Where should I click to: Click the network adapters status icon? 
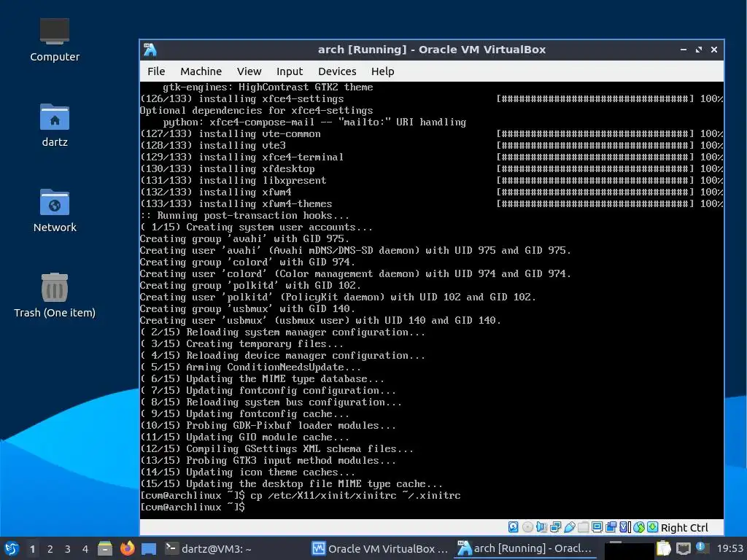555,527
